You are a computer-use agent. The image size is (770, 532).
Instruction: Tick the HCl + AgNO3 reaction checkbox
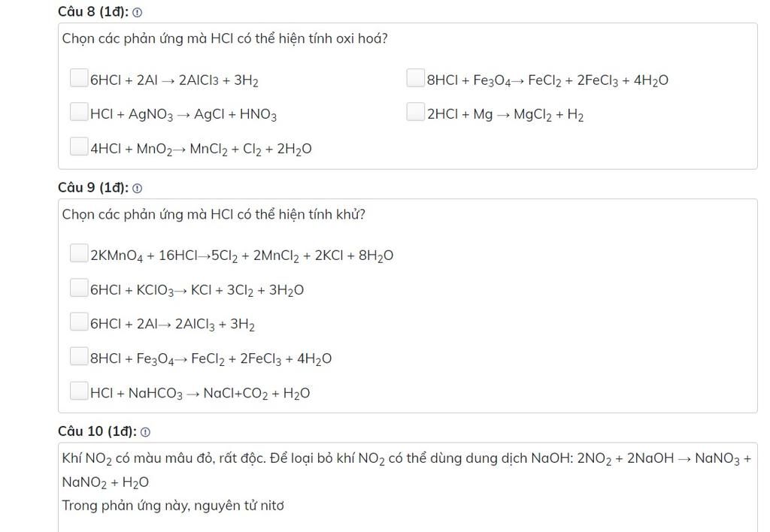(78, 112)
